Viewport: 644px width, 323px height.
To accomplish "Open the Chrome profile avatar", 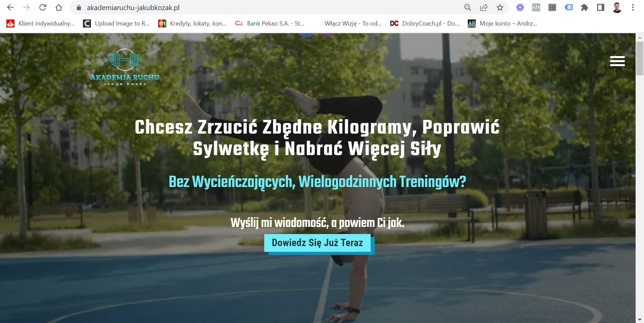I will tap(617, 7).
